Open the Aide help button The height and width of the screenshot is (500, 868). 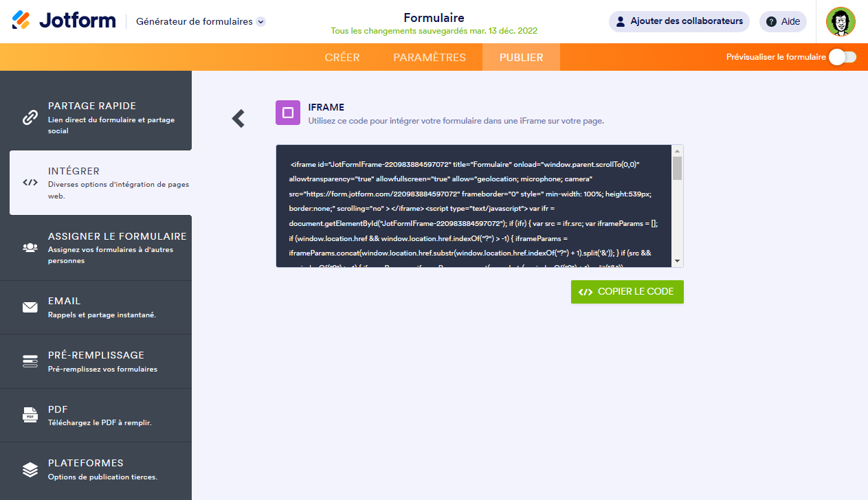tap(783, 21)
